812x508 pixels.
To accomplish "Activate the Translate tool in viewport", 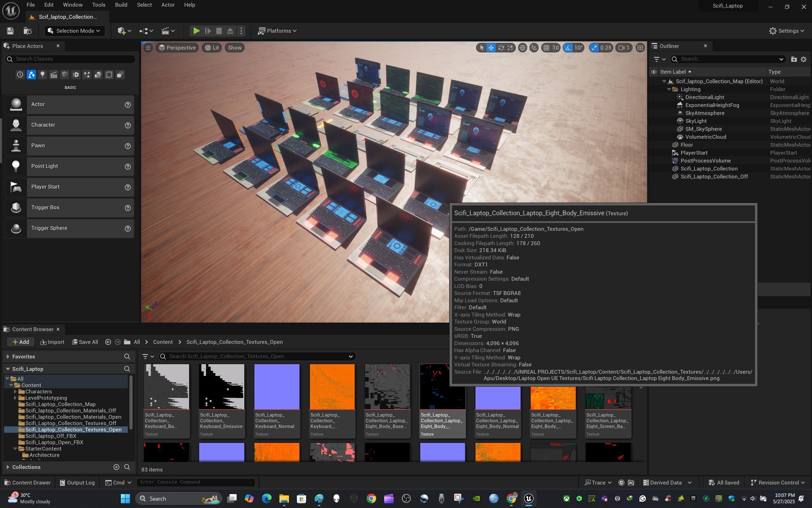I will click(491, 48).
